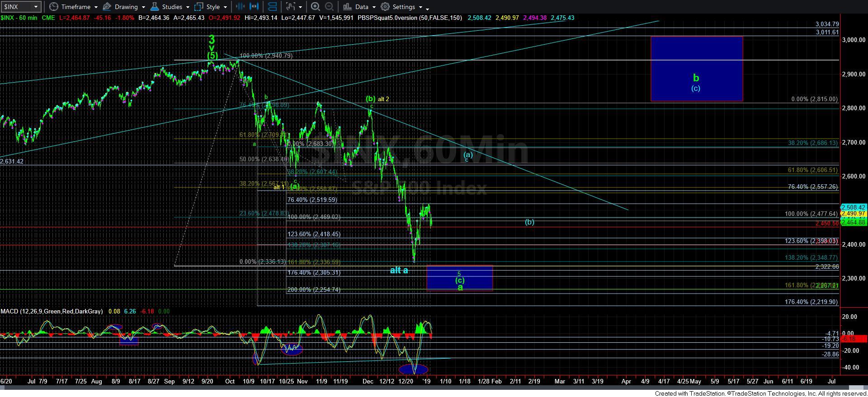Zoom in with the magnifier plus icon
868x397 pixels.
[316, 7]
